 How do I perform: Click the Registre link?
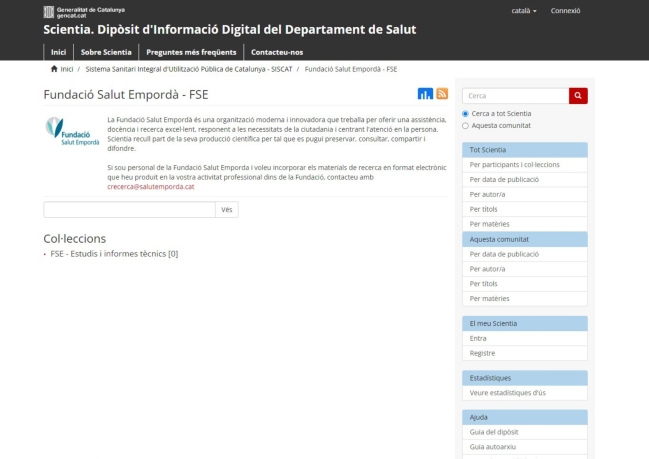coord(525,353)
